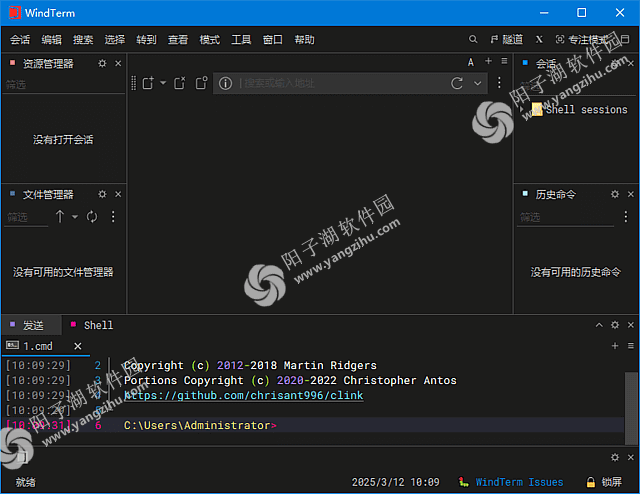Click the magnifier search icon in the menu bar
This screenshot has height=494, width=640.
click(x=473, y=39)
